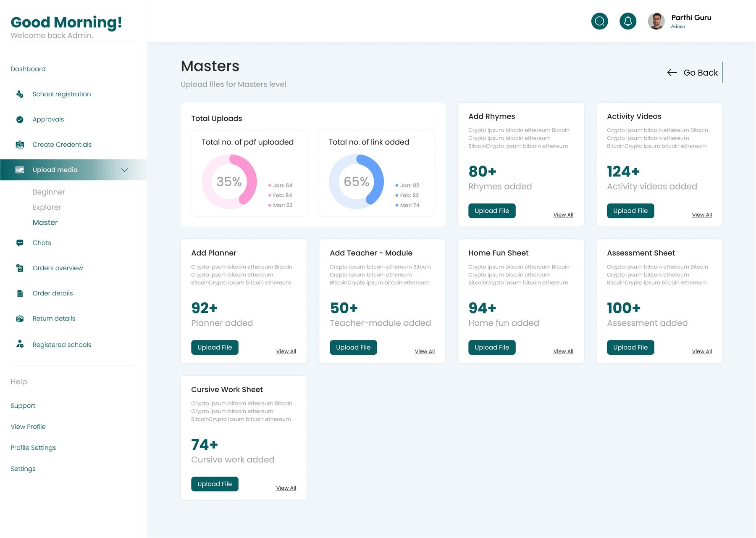Click Upload File in Home Fun Sheet card
The height and width of the screenshot is (538, 756).
492,347
